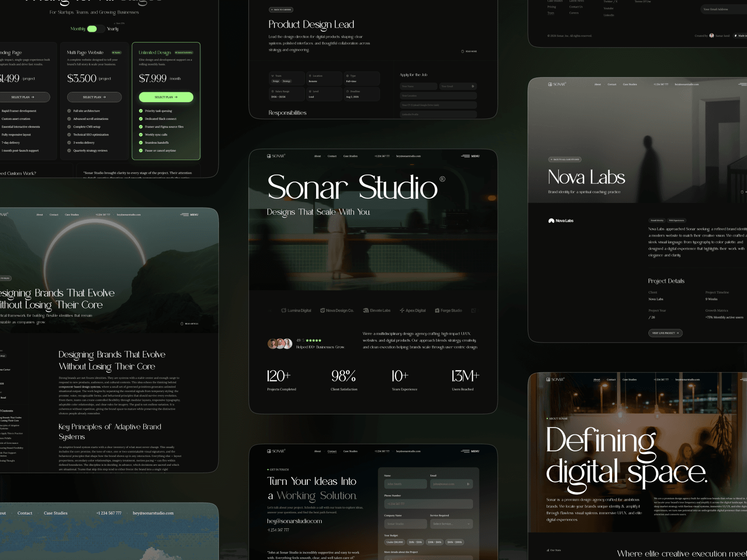This screenshot has width=747, height=560.
Task: Select the $10k - $30k budget option
Action: [415, 542]
